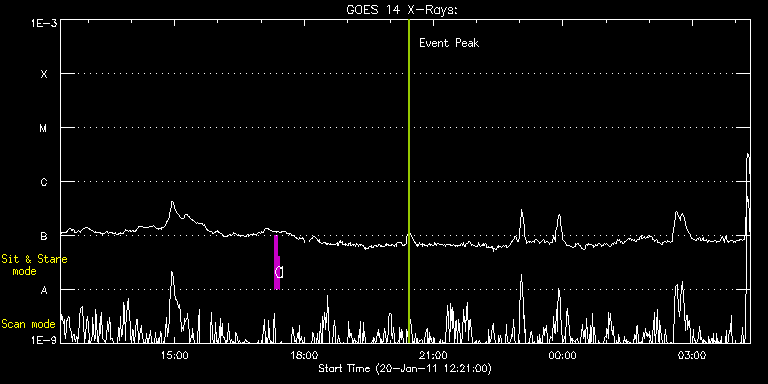Click the A class axis label
768x384 pixels.
point(44,290)
